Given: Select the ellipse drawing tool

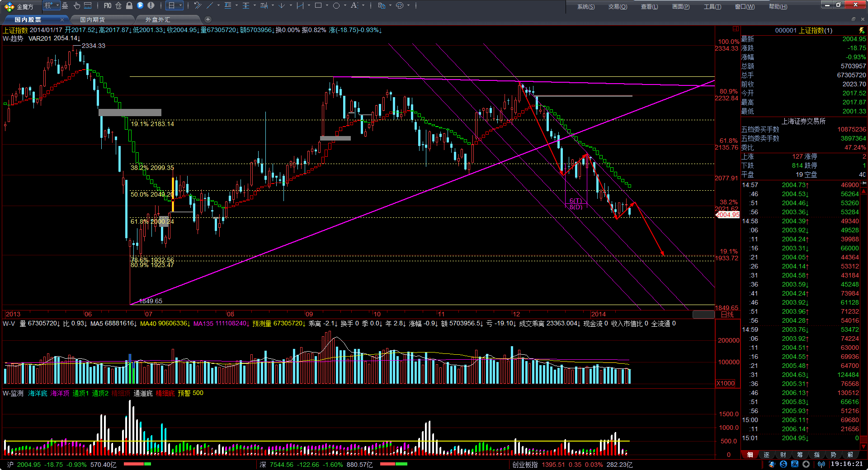Looking at the screenshot, I should 336,6.
